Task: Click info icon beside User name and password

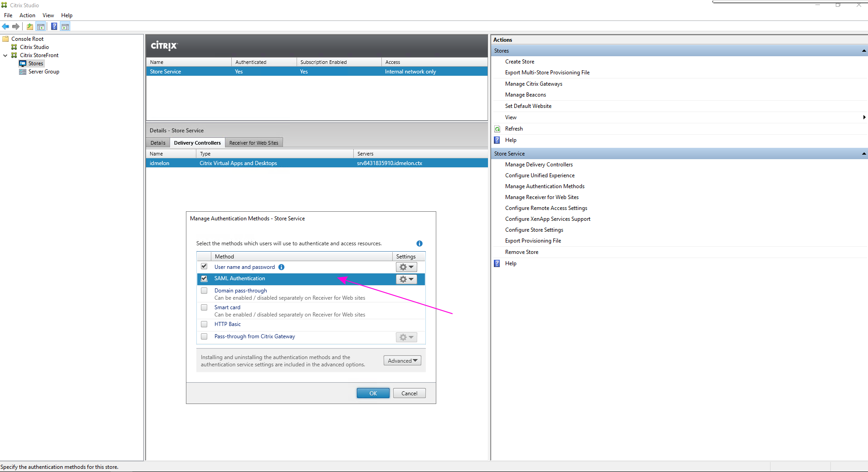Action: click(x=282, y=267)
